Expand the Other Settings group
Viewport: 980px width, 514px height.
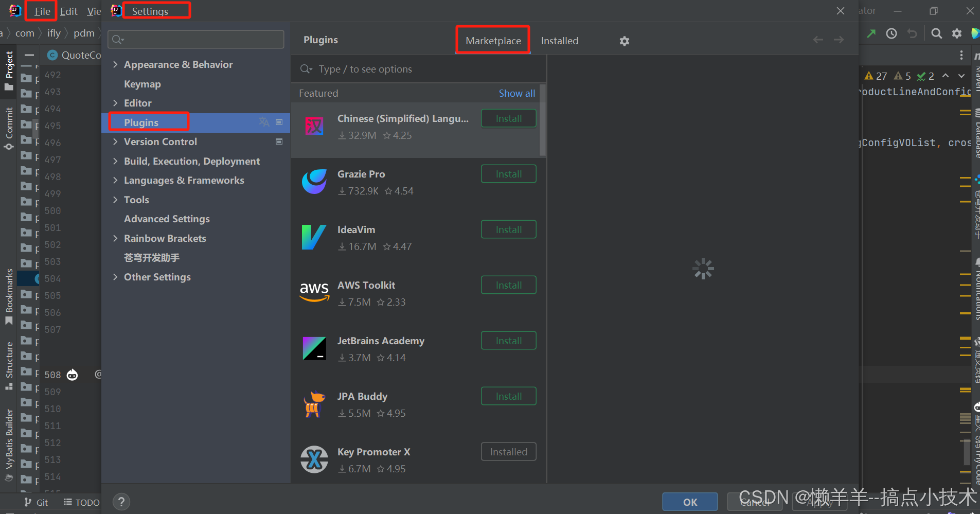(x=115, y=277)
